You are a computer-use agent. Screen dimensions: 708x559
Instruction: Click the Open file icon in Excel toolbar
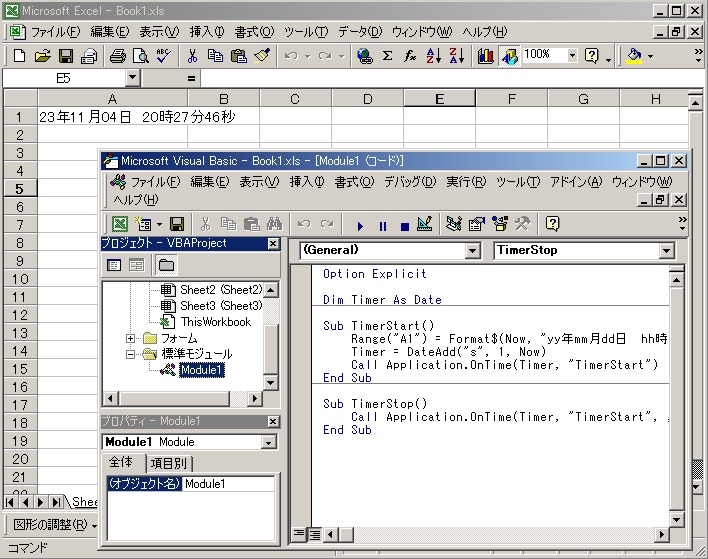click(x=42, y=56)
